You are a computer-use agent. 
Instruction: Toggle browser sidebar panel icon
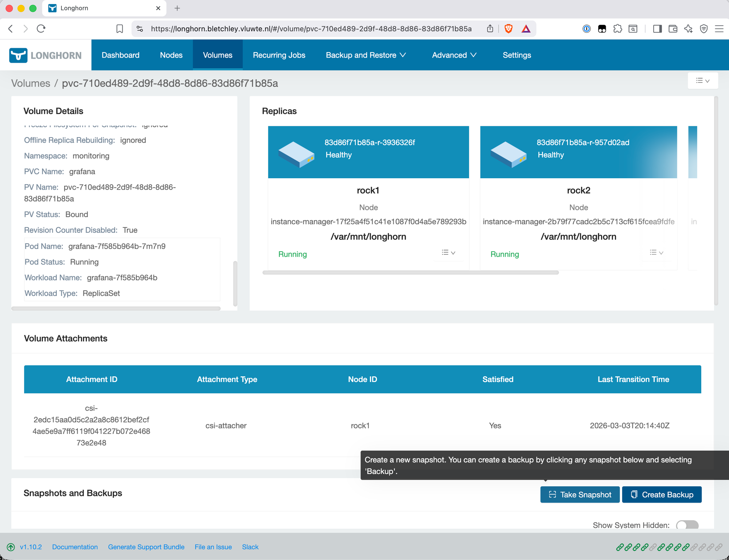click(x=657, y=29)
